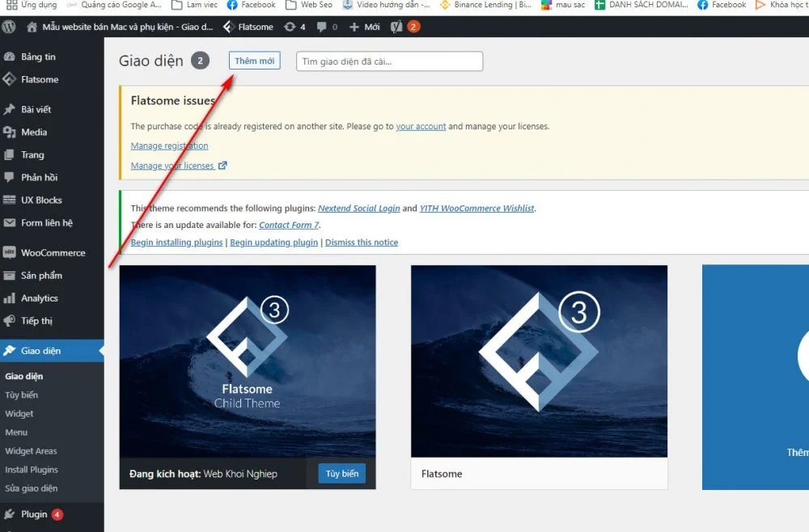Go to Bảng tin dashboard
Image resolution: width=809 pixels, height=532 pixels.
pyautogui.click(x=38, y=57)
